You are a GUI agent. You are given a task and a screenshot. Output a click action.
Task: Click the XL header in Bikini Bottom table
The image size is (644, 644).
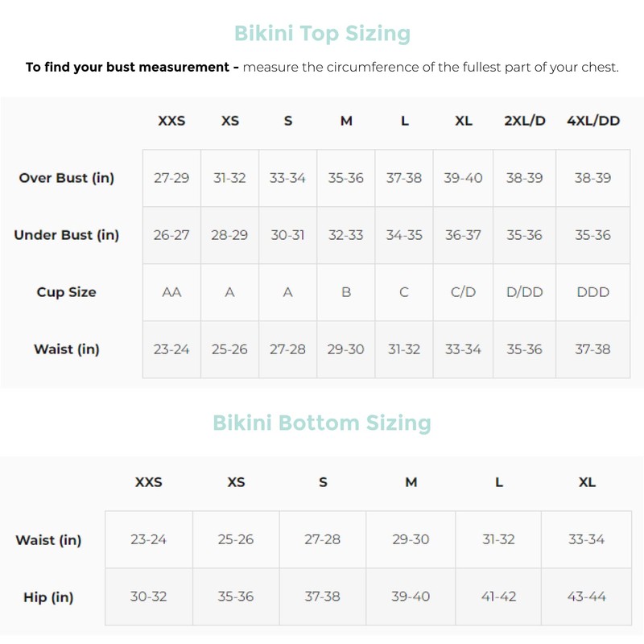[x=587, y=482]
